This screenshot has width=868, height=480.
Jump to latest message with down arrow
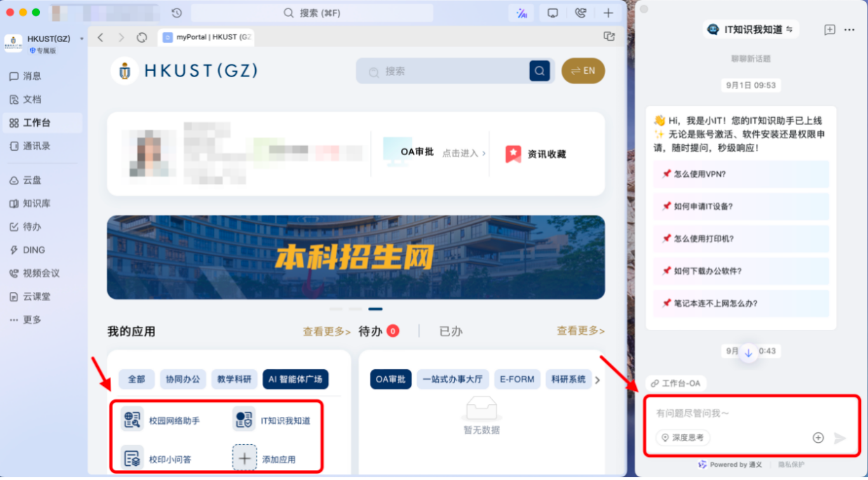(748, 352)
